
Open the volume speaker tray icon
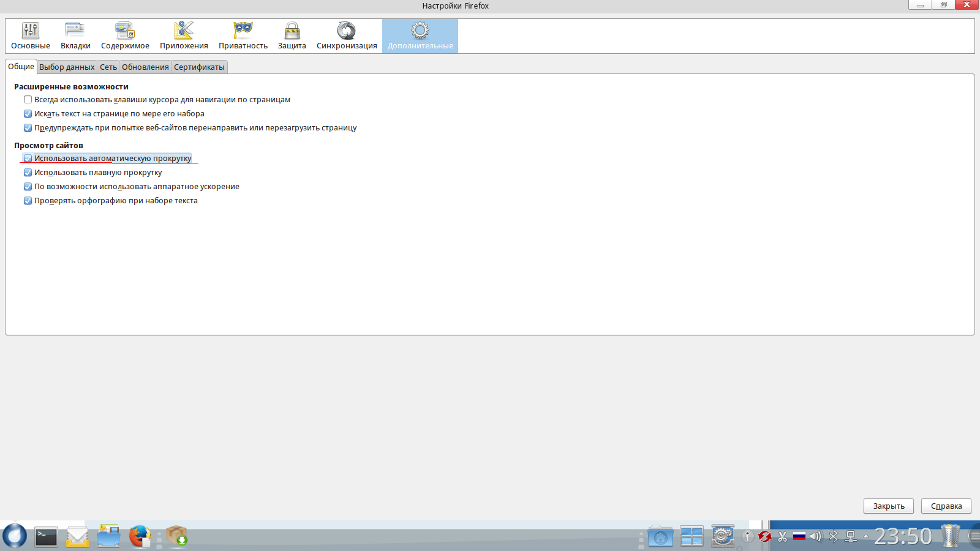pos(816,536)
